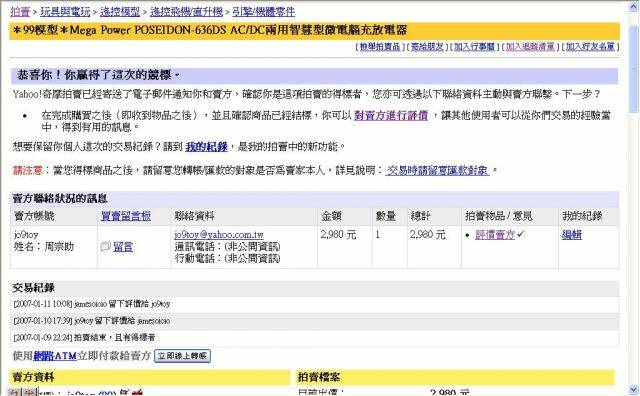Click the 2,980 元 value under 總計
The image size is (640, 396).
428,235
